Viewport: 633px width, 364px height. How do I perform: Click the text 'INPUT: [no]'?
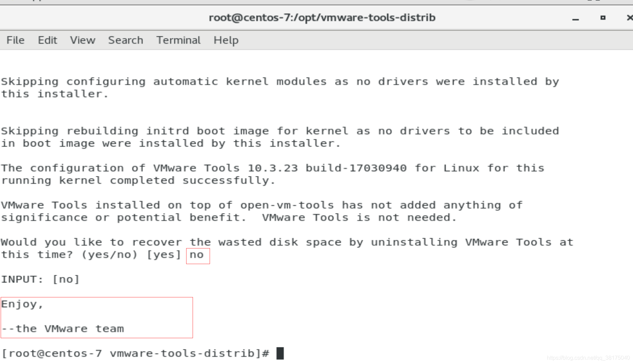coord(40,279)
